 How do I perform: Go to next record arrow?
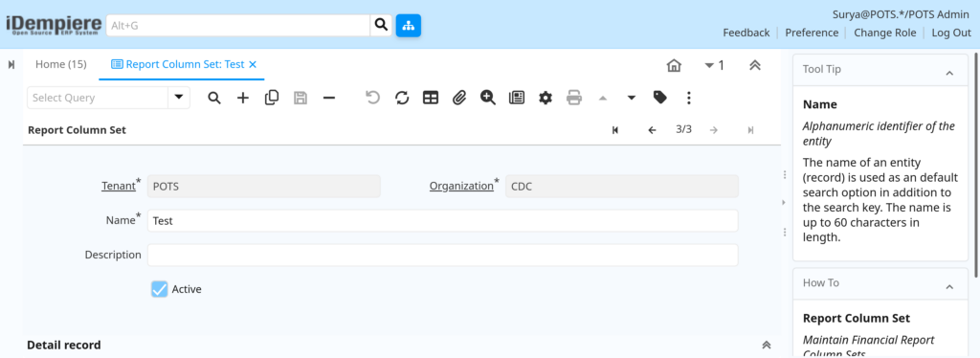pyautogui.click(x=714, y=130)
